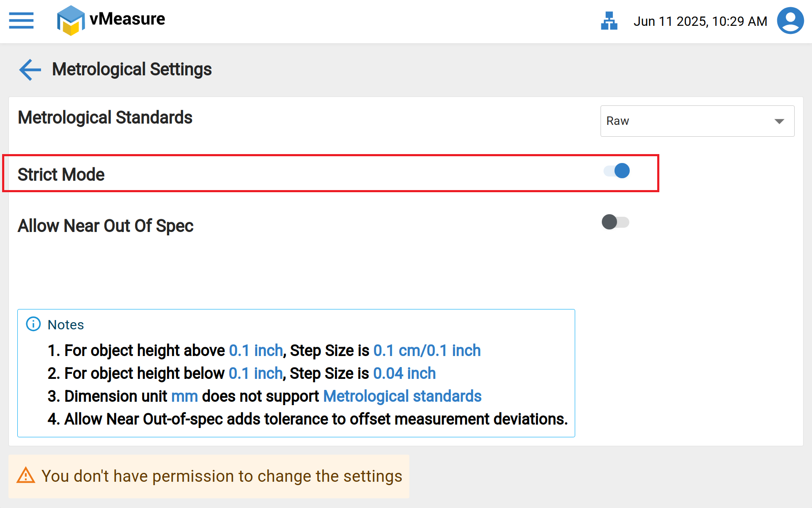This screenshot has height=508, width=812.
Task: Click the permission warning triangle icon
Action: click(26, 476)
